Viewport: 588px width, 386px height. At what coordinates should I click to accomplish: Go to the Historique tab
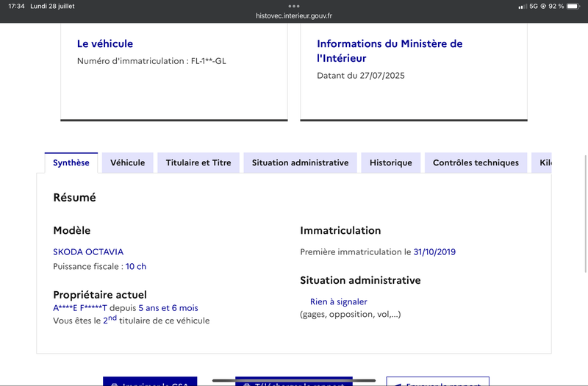coord(391,162)
